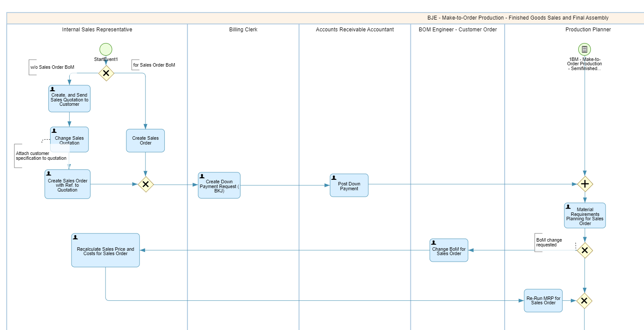The image size is (644, 330).
Task: Click the parallel gateway with plus sign
Action: pos(585,185)
